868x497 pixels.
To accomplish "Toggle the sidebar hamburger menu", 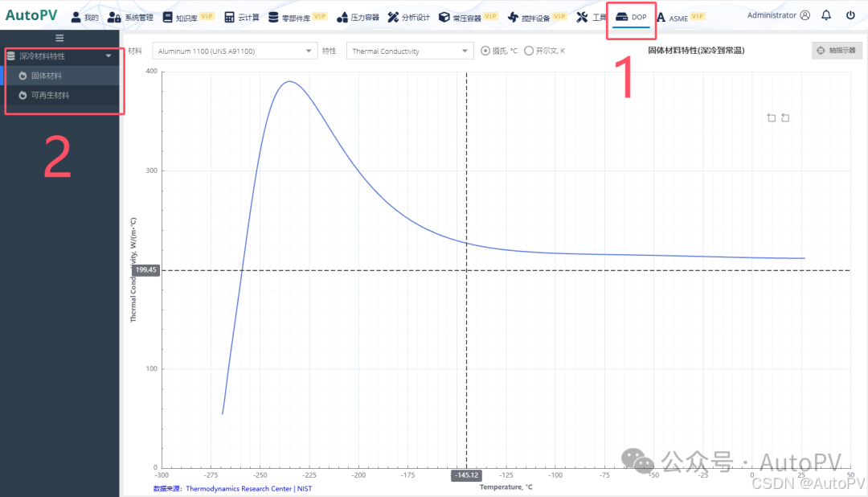I will point(59,39).
